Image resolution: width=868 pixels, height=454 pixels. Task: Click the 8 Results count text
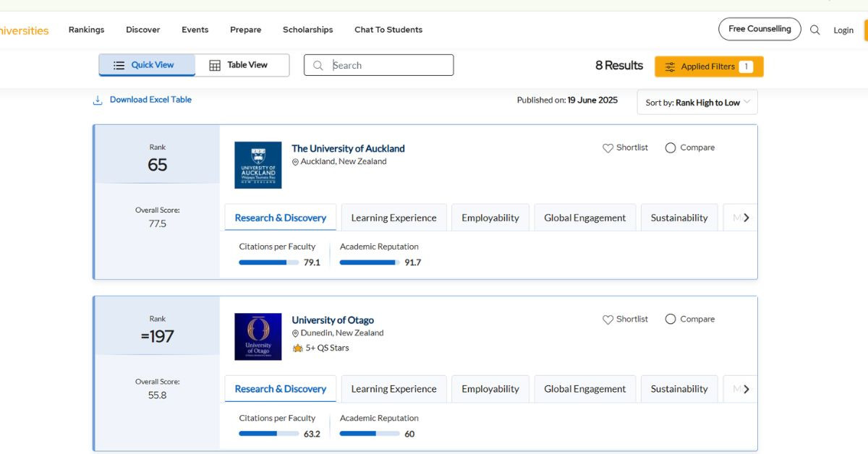coord(619,66)
